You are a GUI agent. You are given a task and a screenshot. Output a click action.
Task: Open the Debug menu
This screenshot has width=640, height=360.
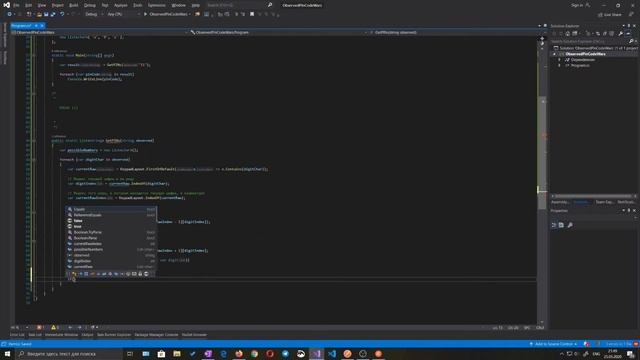coord(90,5)
